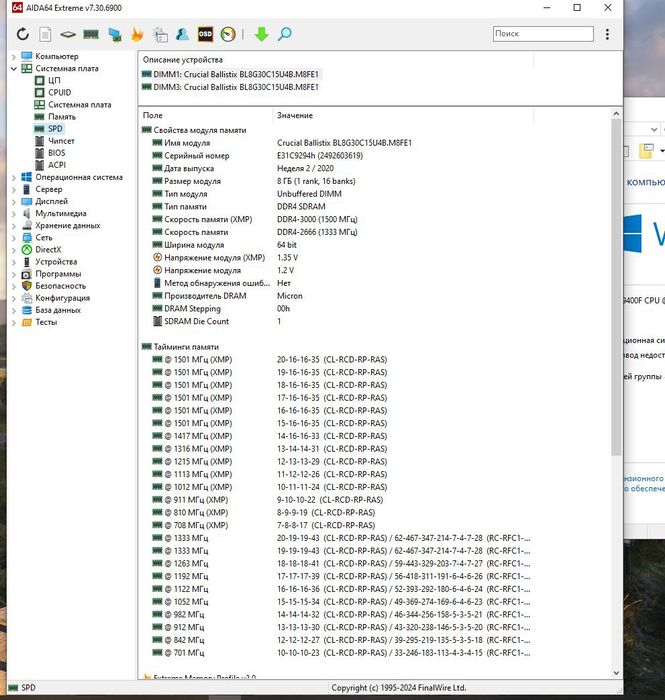This screenshot has width=665, height=700.
Task: Click the magnifier search icon
Action: pos(284,34)
